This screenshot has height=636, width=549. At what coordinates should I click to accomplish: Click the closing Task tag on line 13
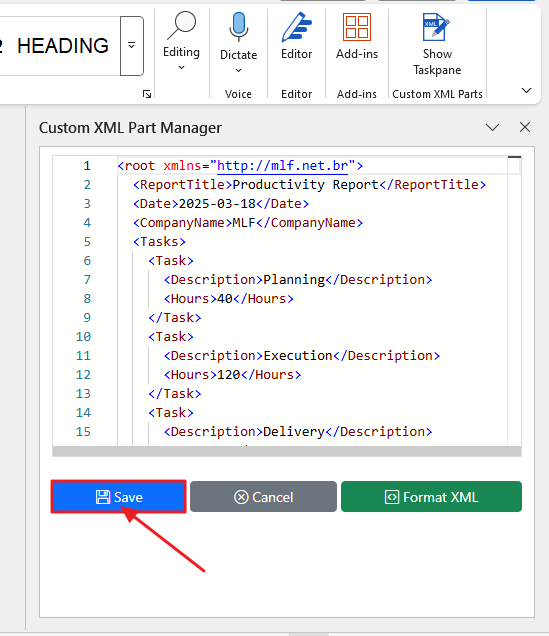click(175, 394)
